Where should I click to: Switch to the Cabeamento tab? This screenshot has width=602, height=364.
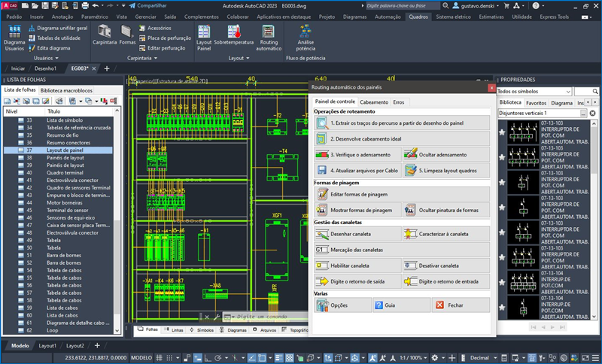tap(374, 102)
